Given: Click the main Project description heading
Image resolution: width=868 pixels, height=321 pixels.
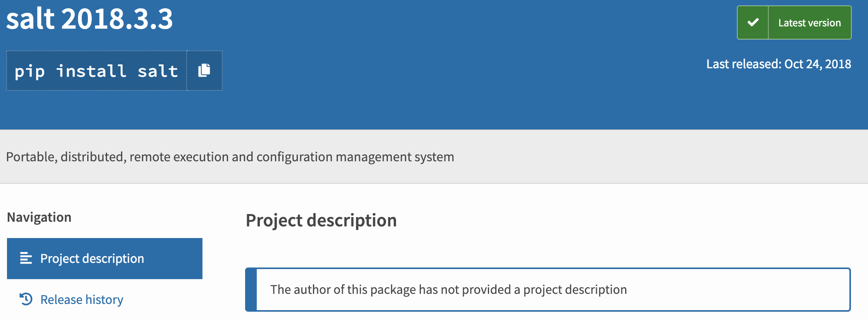Looking at the screenshot, I should tap(321, 221).
